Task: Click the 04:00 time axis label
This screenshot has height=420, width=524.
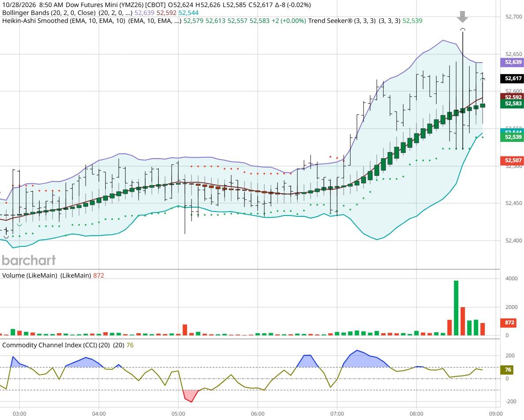Action: [x=99, y=414]
